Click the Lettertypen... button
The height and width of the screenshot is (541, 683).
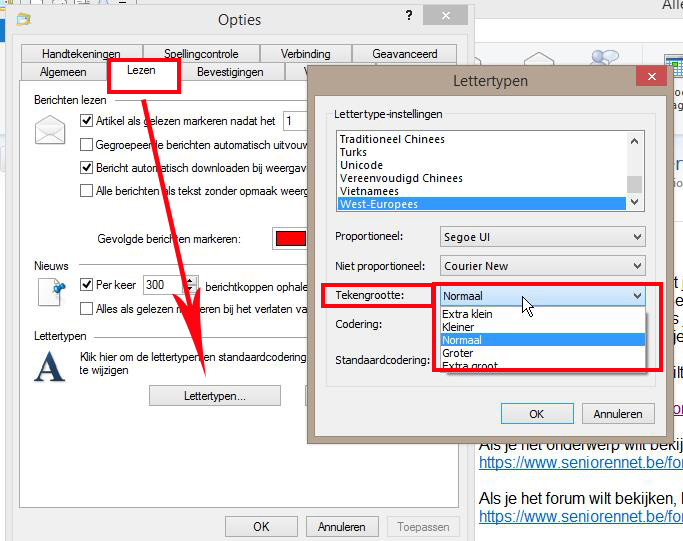coord(215,396)
